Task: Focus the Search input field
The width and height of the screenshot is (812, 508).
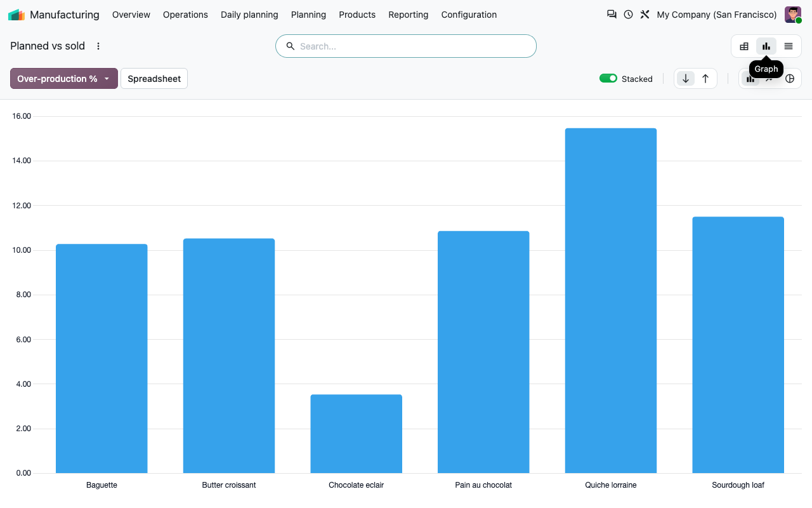Action: point(406,46)
